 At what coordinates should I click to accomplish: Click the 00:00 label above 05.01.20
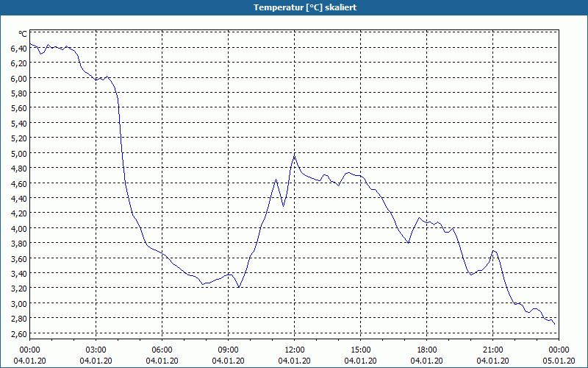(x=559, y=350)
